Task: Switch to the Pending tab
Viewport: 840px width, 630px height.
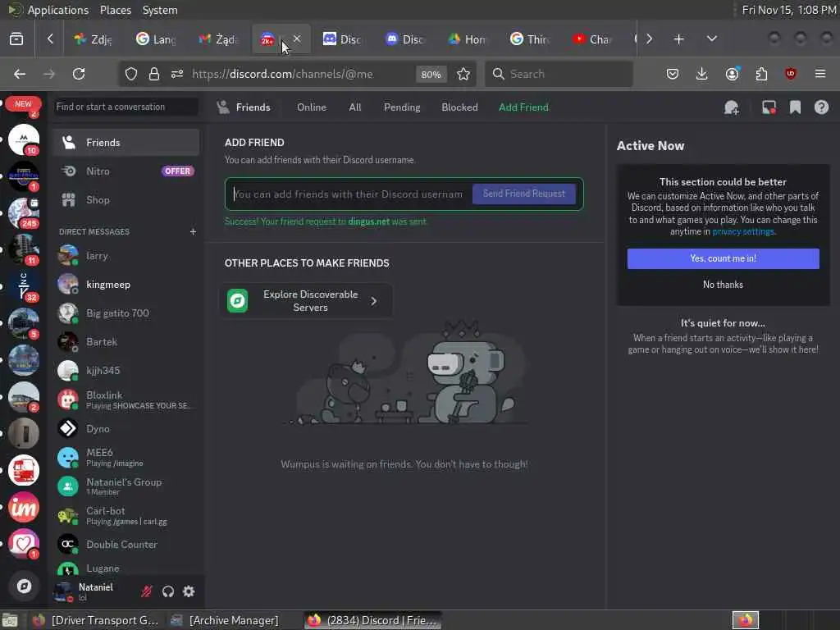Action: [402, 107]
